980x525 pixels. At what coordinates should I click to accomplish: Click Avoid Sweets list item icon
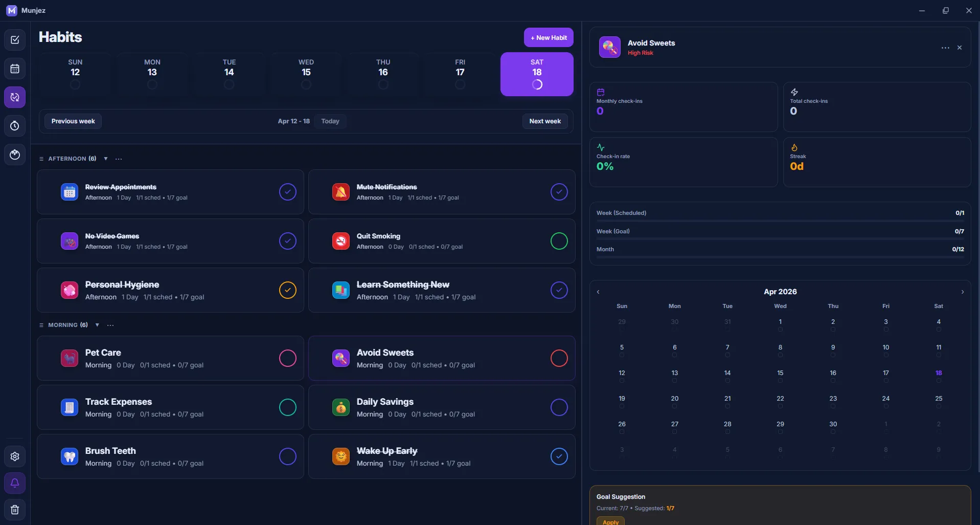(x=341, y=358)
